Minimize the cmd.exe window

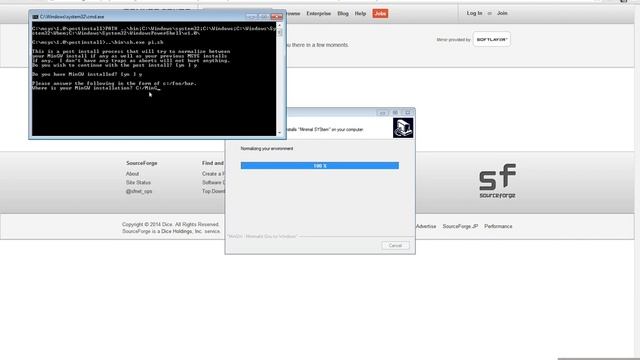(x=251, y=17)
